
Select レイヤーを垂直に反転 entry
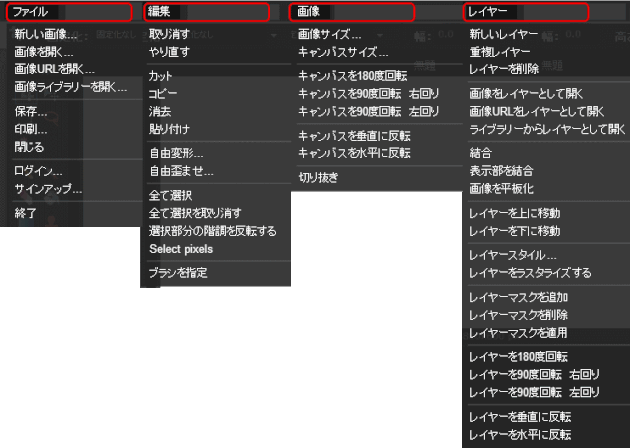click(520, 417)
